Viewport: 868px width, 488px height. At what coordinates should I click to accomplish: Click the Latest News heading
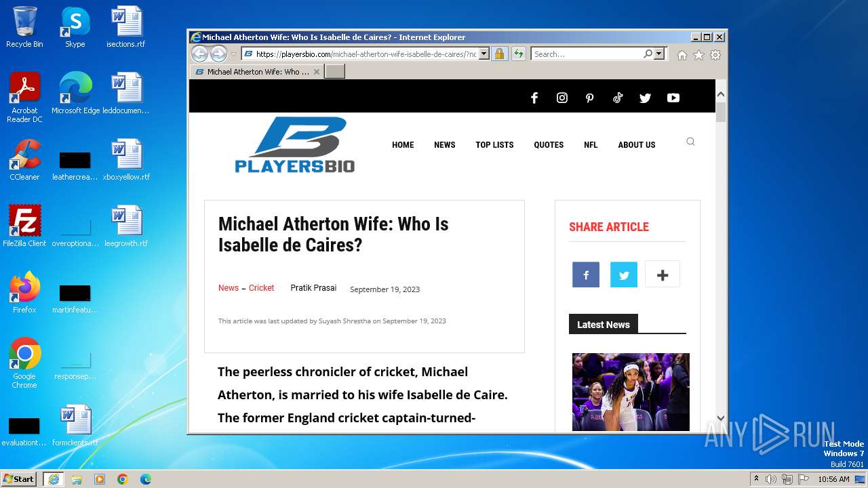(x=604, y=325)
